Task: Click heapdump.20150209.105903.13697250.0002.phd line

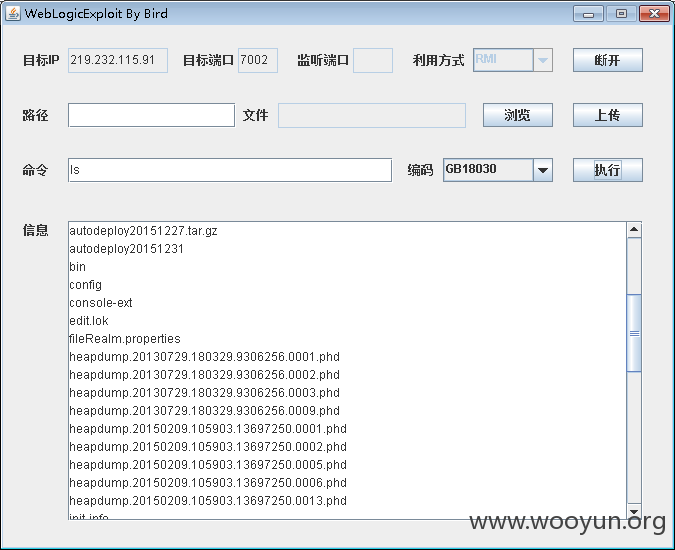Action: tap(208, 447)
